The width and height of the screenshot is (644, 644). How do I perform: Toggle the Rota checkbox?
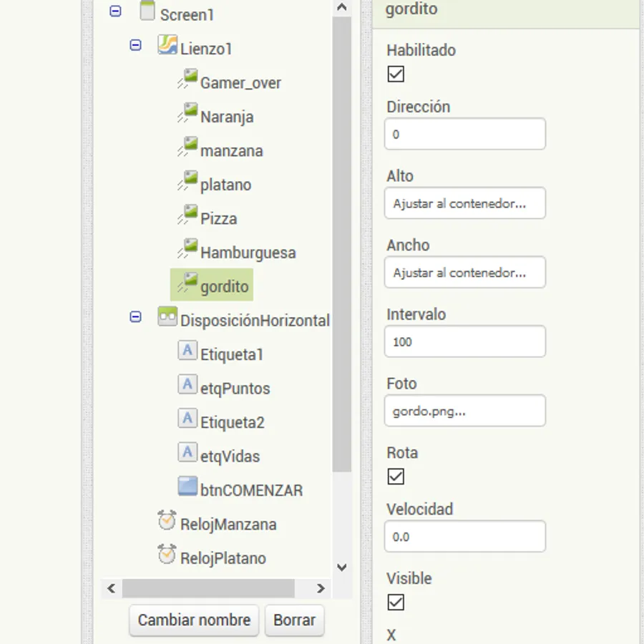(x=396, y=477)
